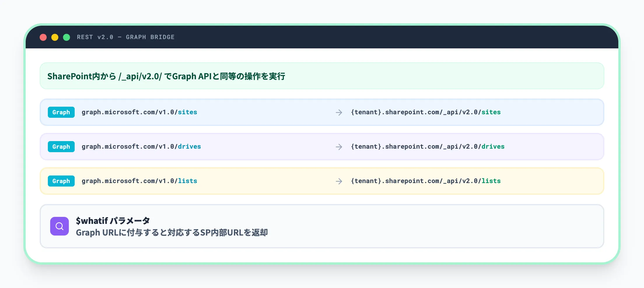Viewport: 644px width, 288px height.
Task: Click the arrow in the sites row
Action: [x=339, y=113]
